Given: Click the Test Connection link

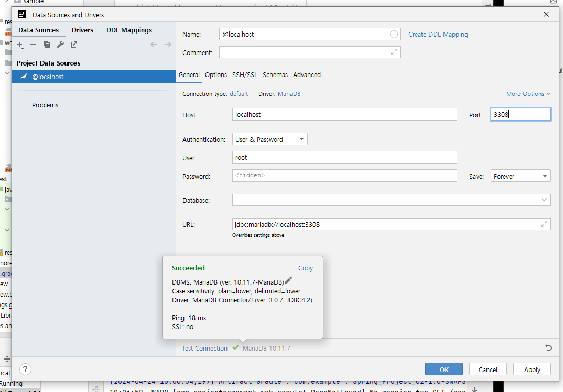Looking at the screenshot, I should (204, 348).
